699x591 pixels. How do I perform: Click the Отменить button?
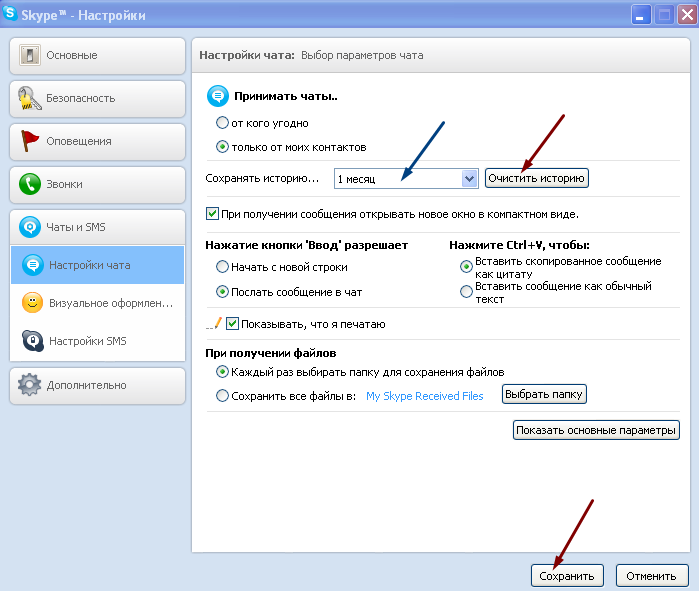[x=652, y=576]
